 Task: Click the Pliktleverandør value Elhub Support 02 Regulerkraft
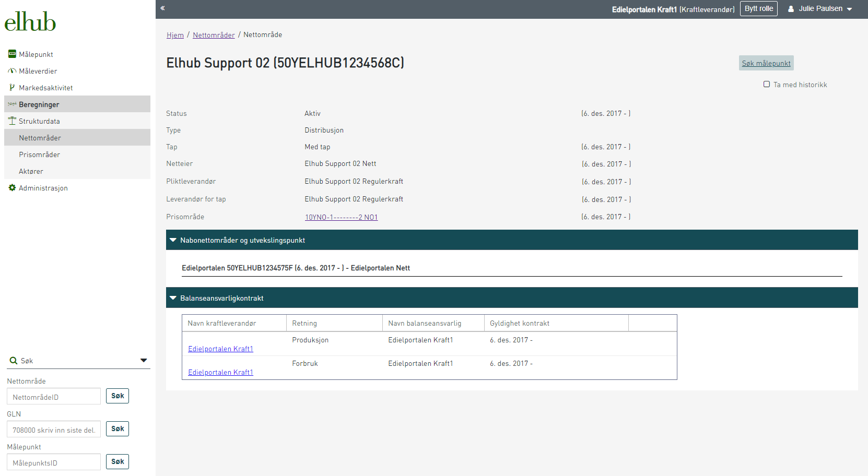coord(354,181)
